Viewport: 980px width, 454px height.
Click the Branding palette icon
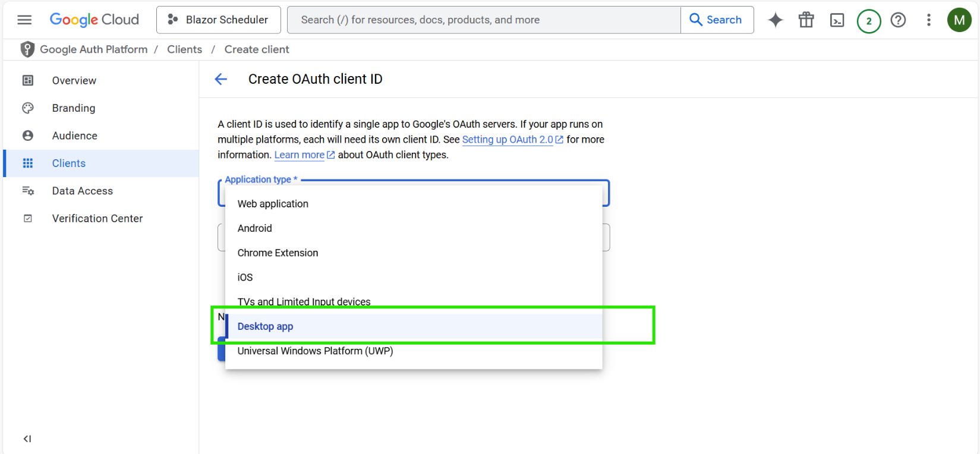[28, 108]
